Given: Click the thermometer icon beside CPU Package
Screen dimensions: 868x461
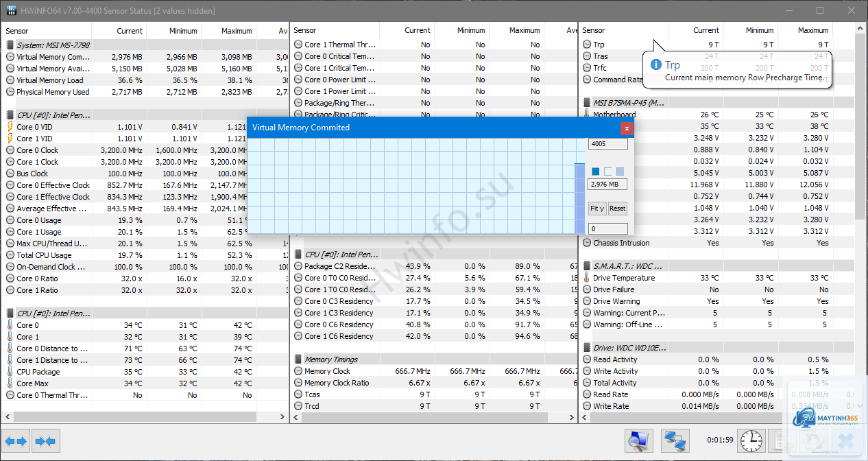Looking at the screenshot, I should [x=10, y=372].
